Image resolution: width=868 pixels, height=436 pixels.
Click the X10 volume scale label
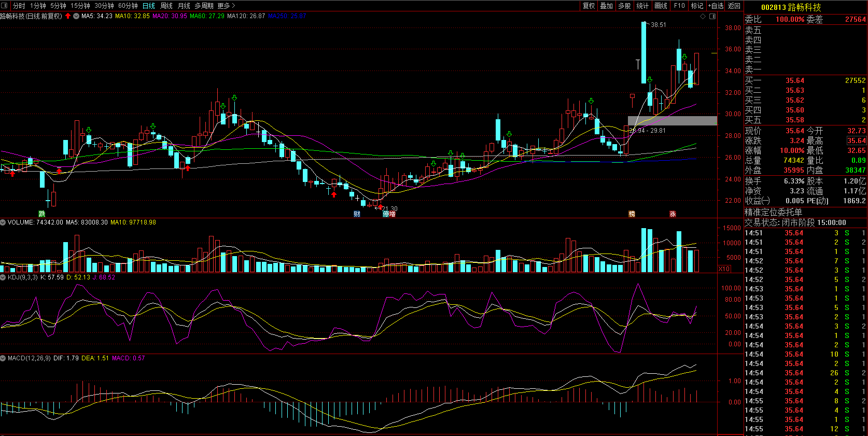click(x=724, y=269)
